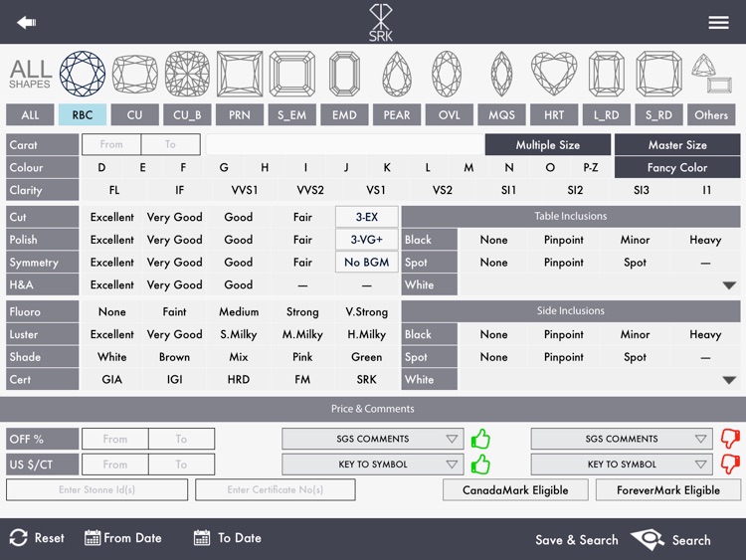Click the Enter Certificate No(s) field
Image resolution: width=746 pixels, height=560 pixels.
click(x=275, y=489)
